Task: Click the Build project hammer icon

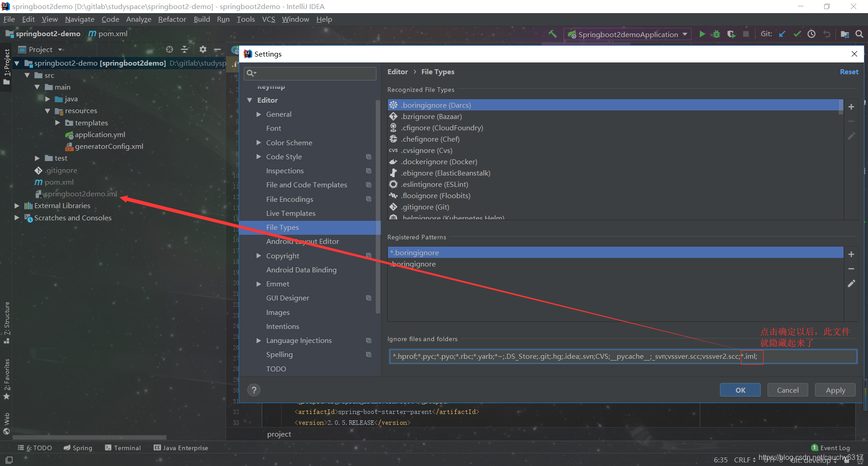Action: [552, 34]
